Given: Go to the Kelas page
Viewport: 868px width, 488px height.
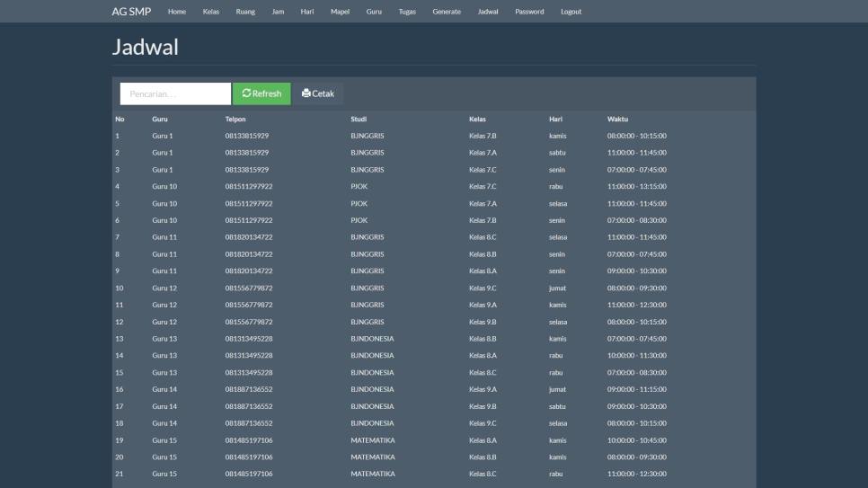Looking at the screenshot, I should [211, 12].
